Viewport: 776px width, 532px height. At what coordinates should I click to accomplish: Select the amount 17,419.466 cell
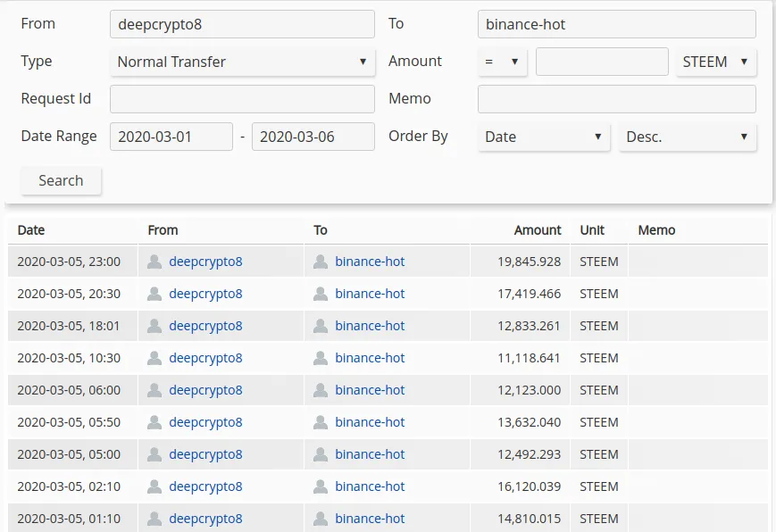click(520, 294)
